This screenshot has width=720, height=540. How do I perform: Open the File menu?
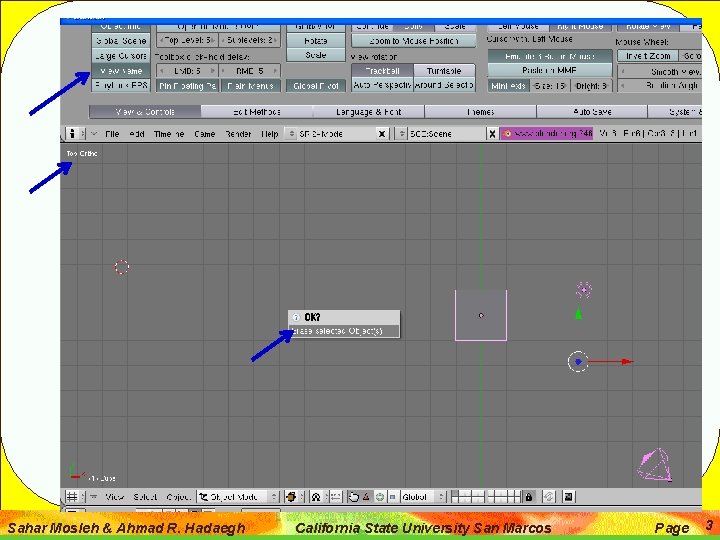(112, 134)
